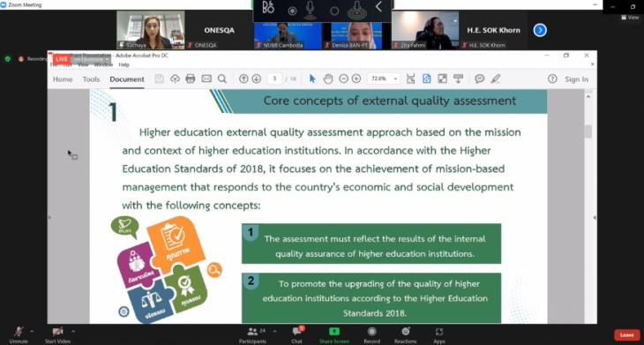Click the fit width scrolling icon
Screen dimensions: 644x345
click(x=410, y=79)
